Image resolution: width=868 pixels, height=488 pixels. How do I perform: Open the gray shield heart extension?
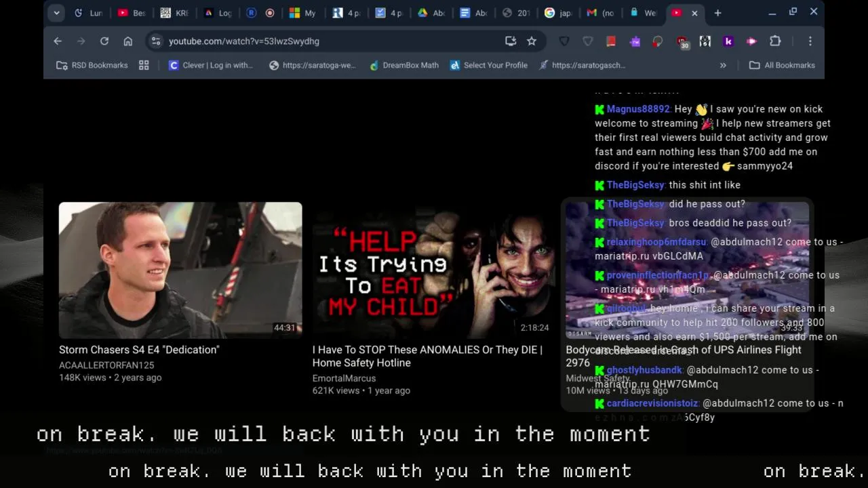[588, 41]
